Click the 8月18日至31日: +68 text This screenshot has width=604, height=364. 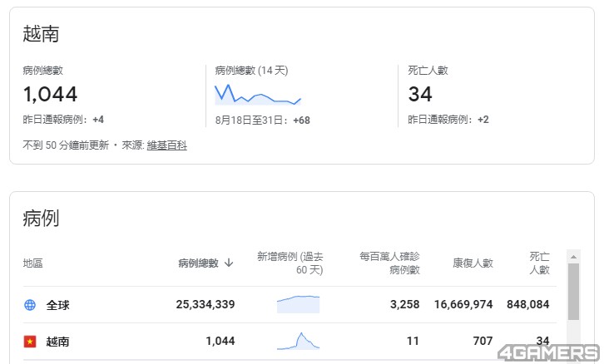263,120
